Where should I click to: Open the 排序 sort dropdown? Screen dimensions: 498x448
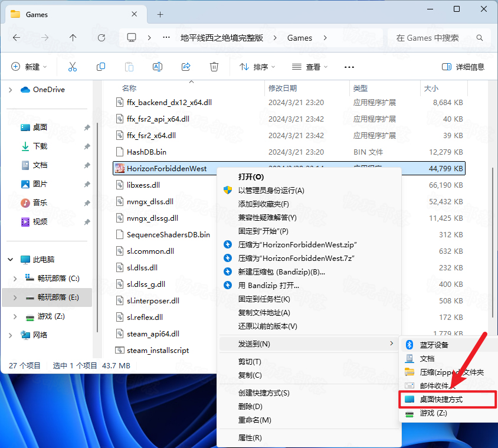click(x=257, y=67)
